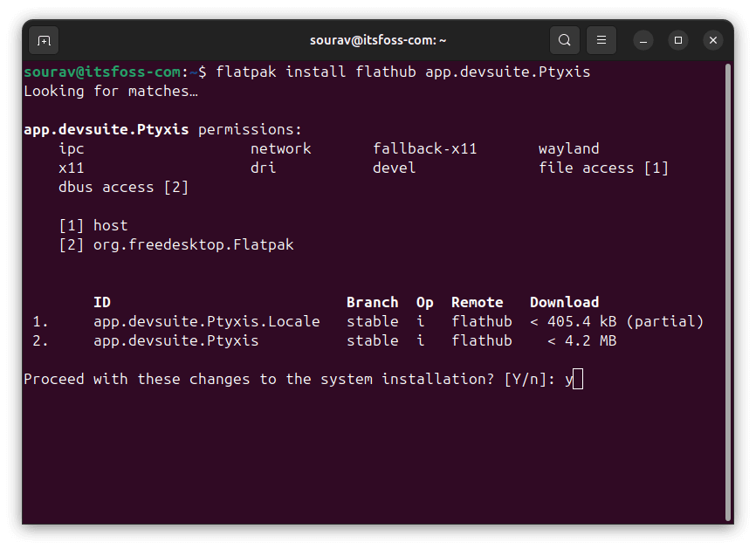
Task: Open the terminal search icon
Action: 565,40
